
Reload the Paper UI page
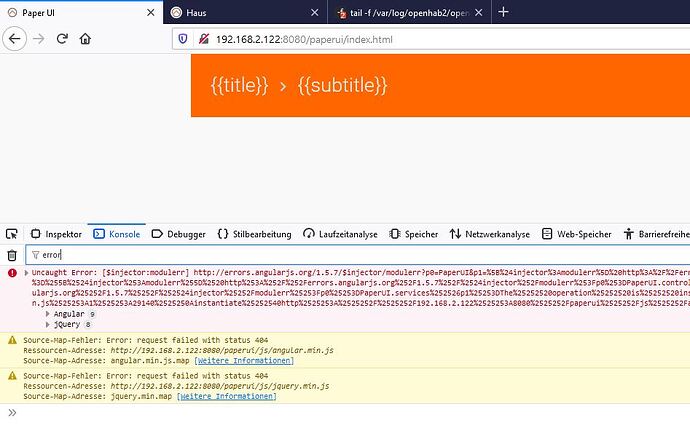62,39
